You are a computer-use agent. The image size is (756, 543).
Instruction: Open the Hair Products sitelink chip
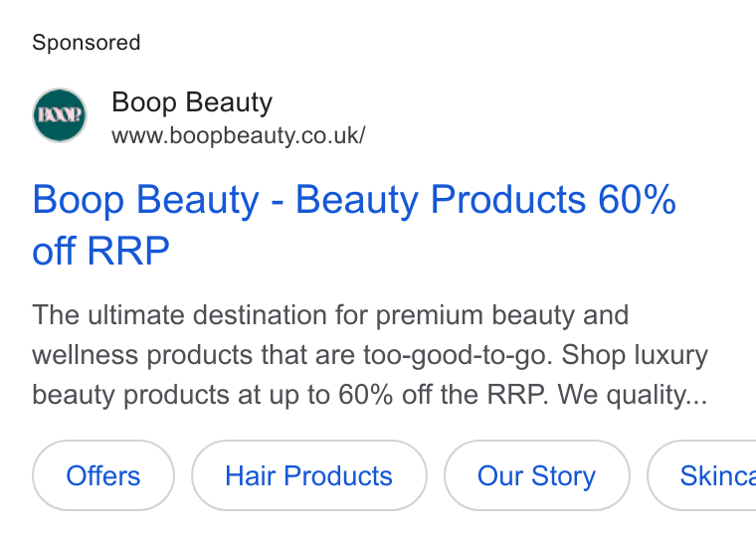(309, 475)
